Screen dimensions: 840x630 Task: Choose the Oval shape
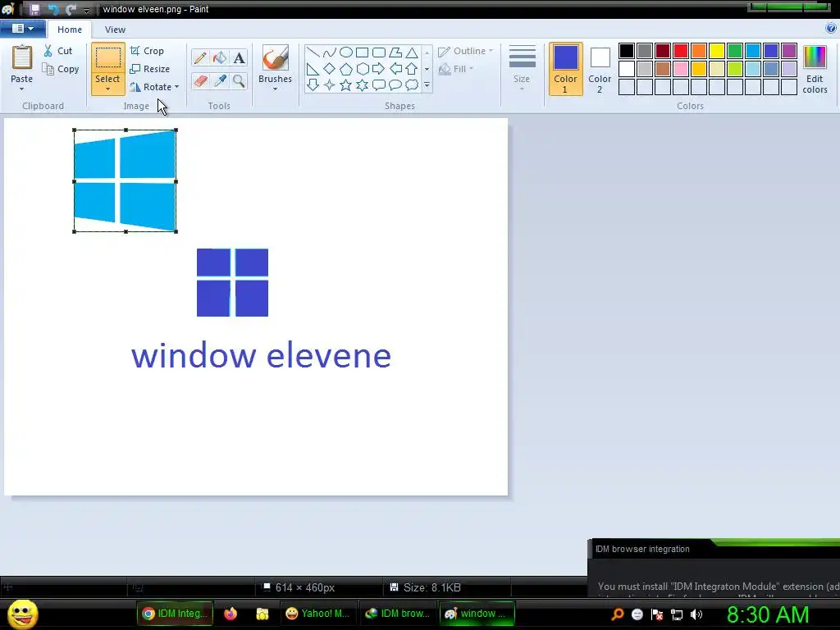pos(346,52)
